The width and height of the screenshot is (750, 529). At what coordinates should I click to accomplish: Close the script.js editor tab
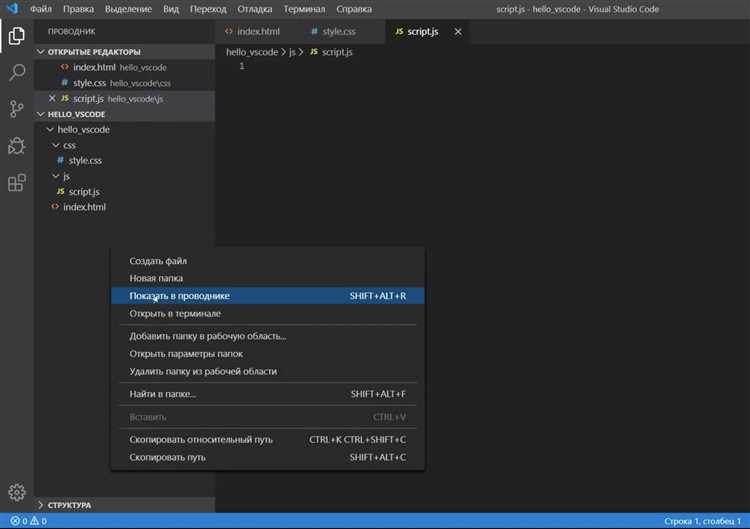(458, 32)
